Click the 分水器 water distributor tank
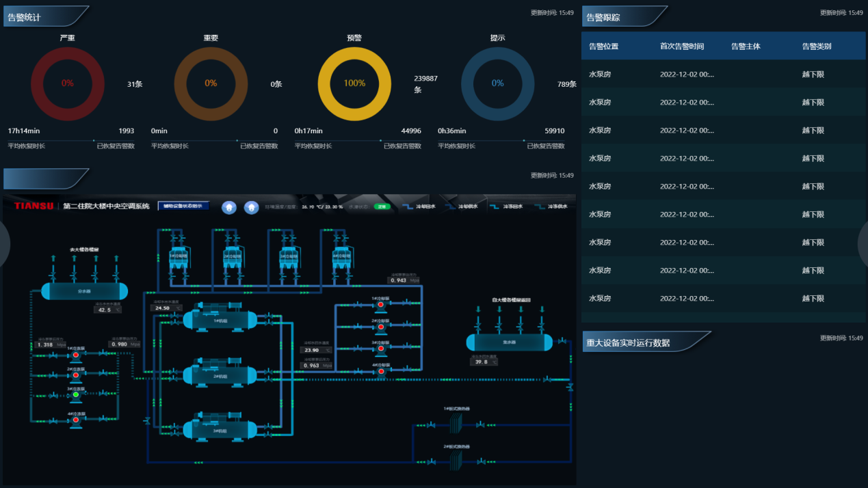The height and width of the screenshot is (488, 868). point(84,291)
